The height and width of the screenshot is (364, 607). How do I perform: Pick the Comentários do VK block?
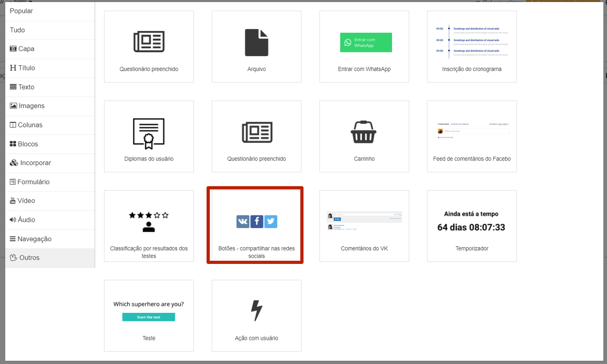tap(364, 225)
